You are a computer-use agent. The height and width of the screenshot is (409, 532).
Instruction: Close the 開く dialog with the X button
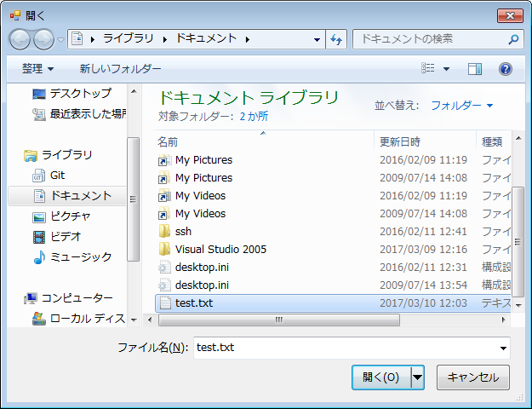point(510,15)
